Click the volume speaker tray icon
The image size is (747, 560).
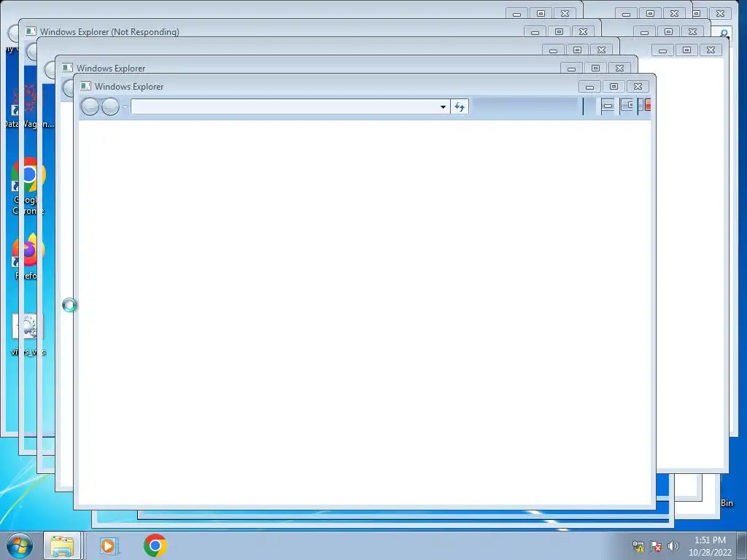pyautogui.click(x=673, y=546)
